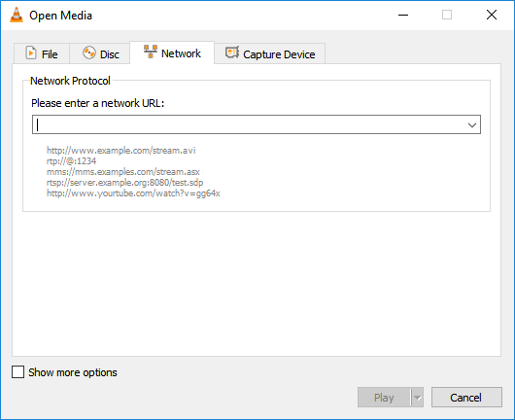Close the Open Media dialog
This screenshot has height=420, width=515.
point(492,15)
